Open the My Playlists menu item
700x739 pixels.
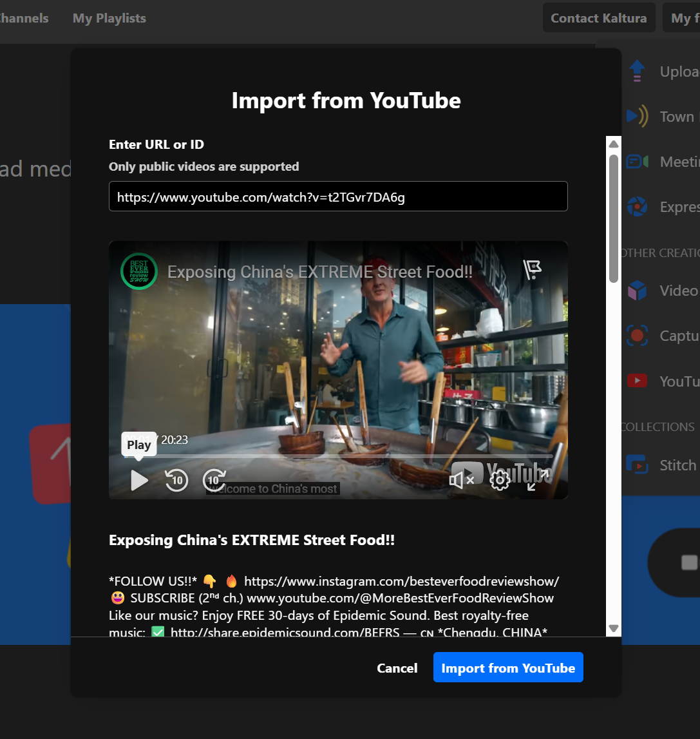(109, 18)
